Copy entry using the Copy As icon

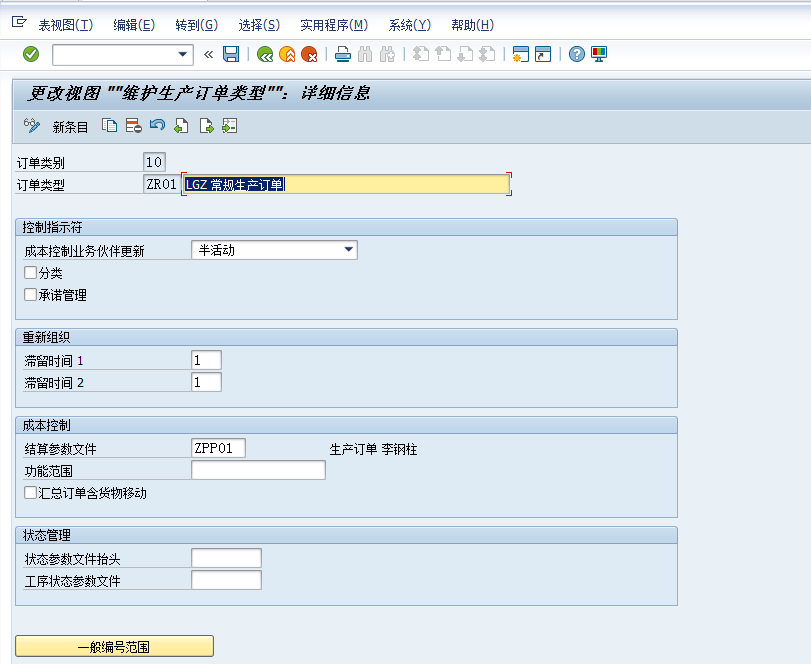(108, 126)
